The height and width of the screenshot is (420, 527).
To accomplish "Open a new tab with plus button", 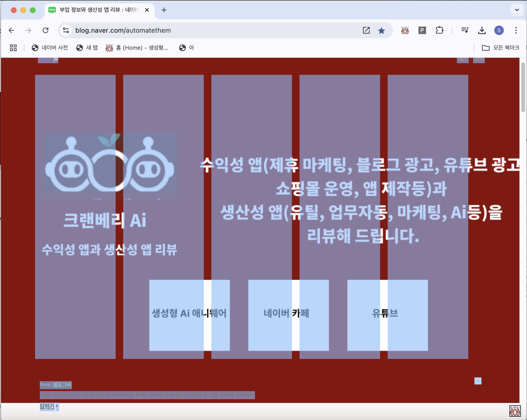I will point(164,10).
